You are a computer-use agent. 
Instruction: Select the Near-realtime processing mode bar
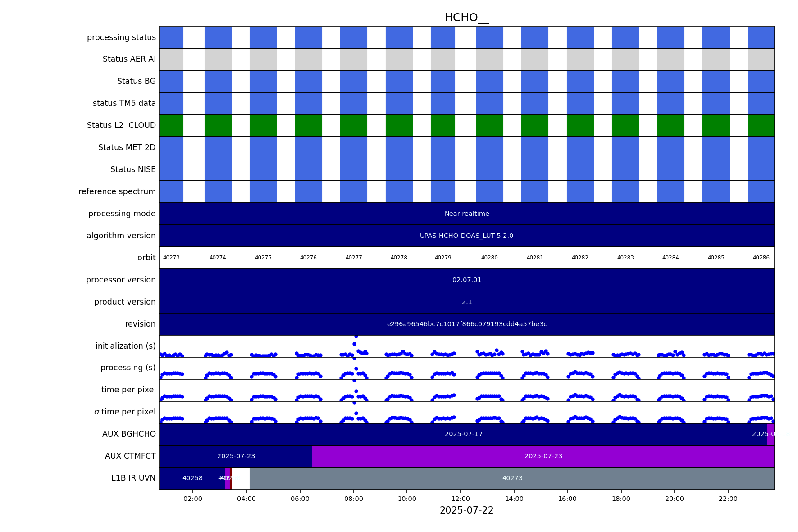click(x=466, y=214)
